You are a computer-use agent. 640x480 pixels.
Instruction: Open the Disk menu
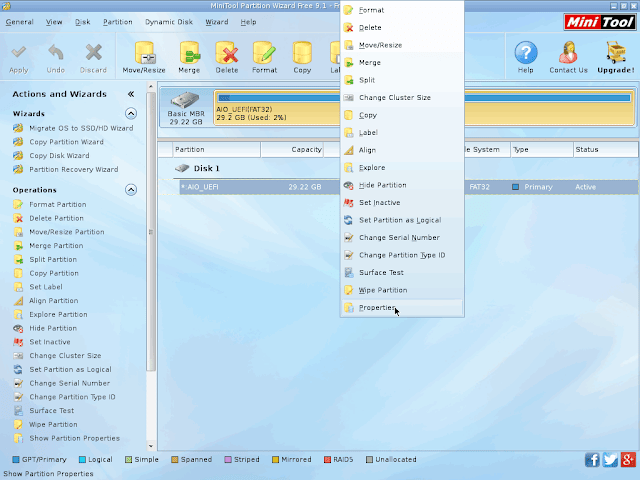coord(82,22)
